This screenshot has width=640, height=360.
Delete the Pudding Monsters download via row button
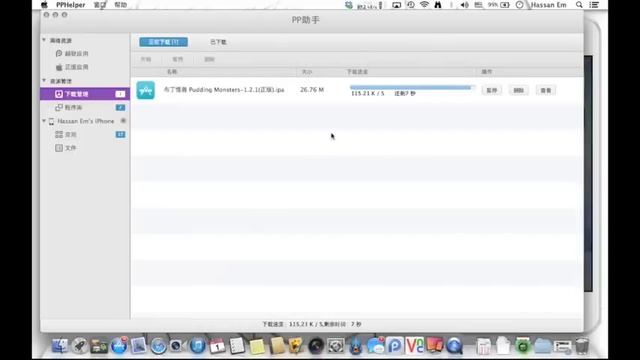518,90
